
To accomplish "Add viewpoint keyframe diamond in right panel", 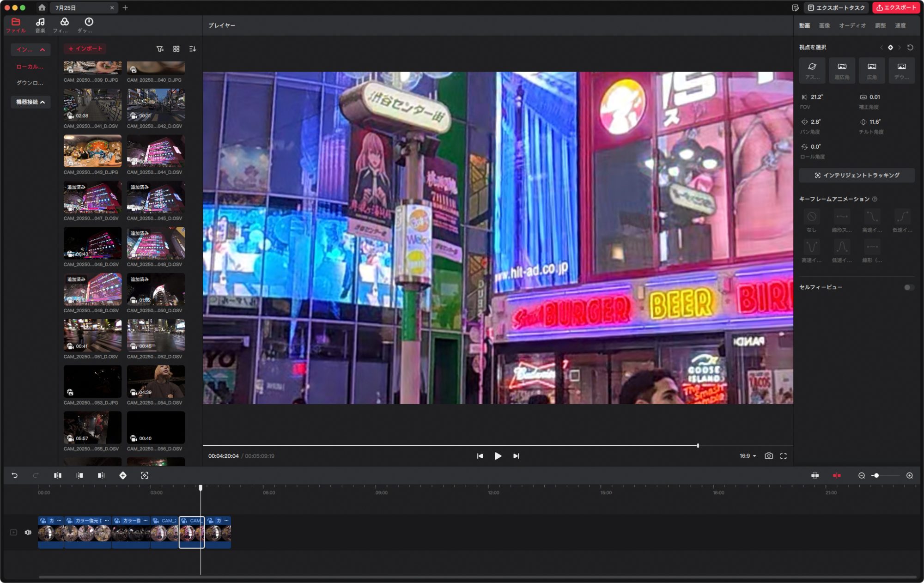I will (x=891, y=47).
